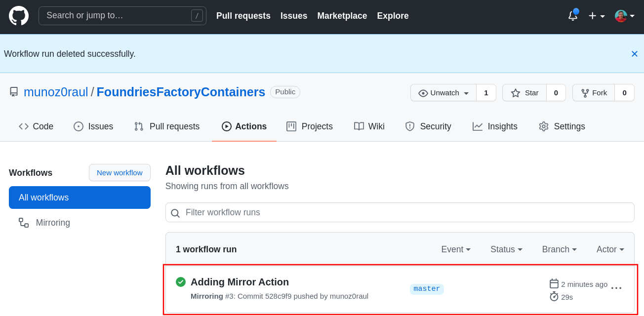Screen dimensions: 644x316
Task: Expand the Event filter dropdown
Action: coord(455,249)
